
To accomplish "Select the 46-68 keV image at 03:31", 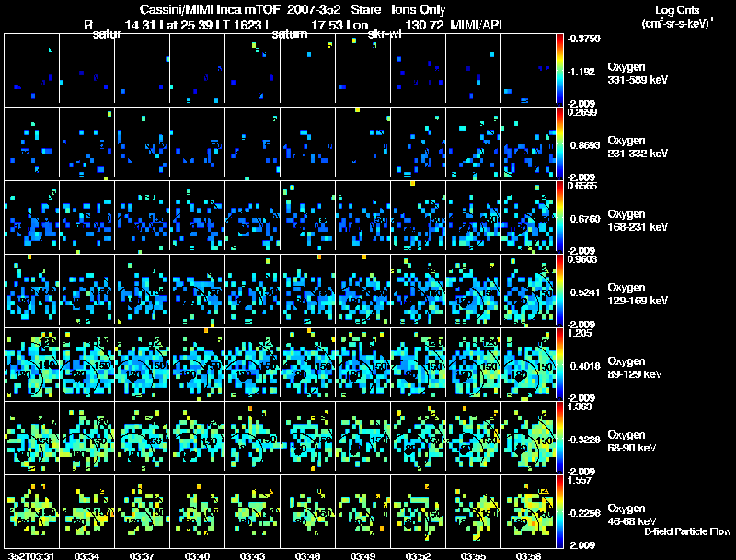I will [x=31, y=511].
